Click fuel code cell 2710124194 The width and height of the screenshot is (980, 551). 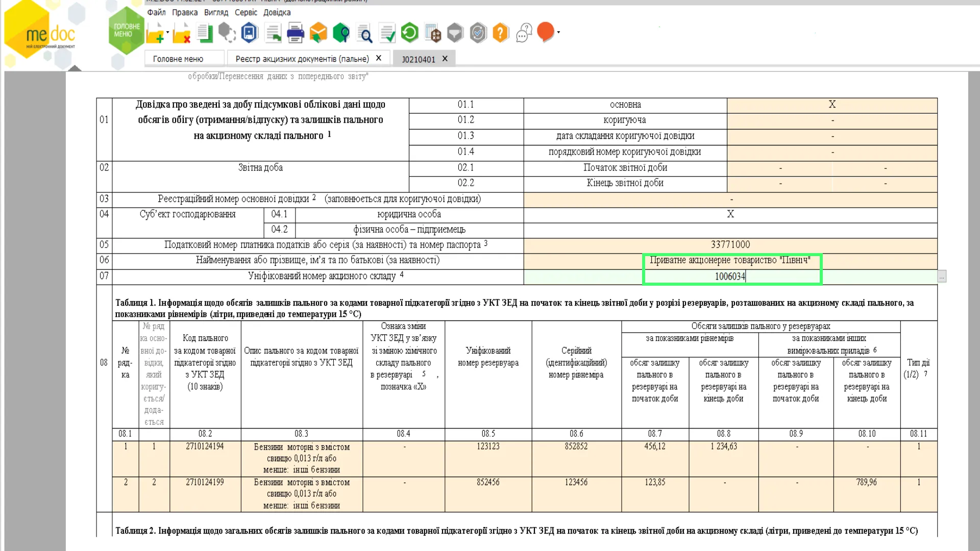pos(205,459)
